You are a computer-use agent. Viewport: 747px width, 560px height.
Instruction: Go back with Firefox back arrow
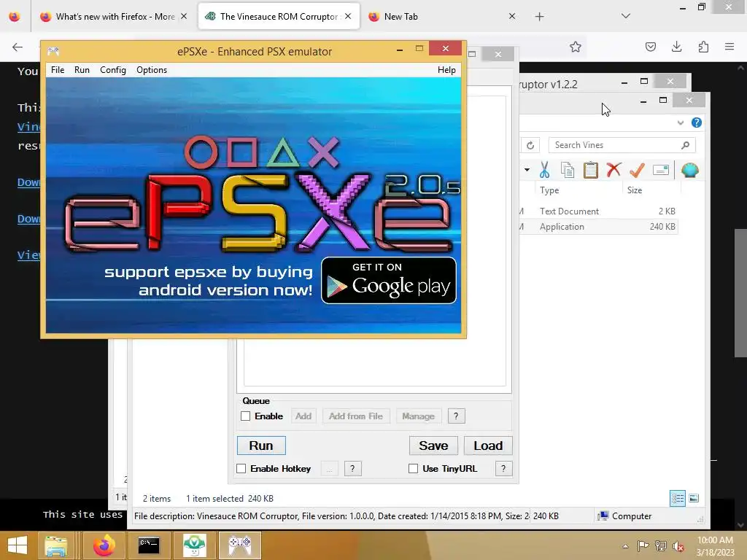pyautogui.click(x=18, y=47)
